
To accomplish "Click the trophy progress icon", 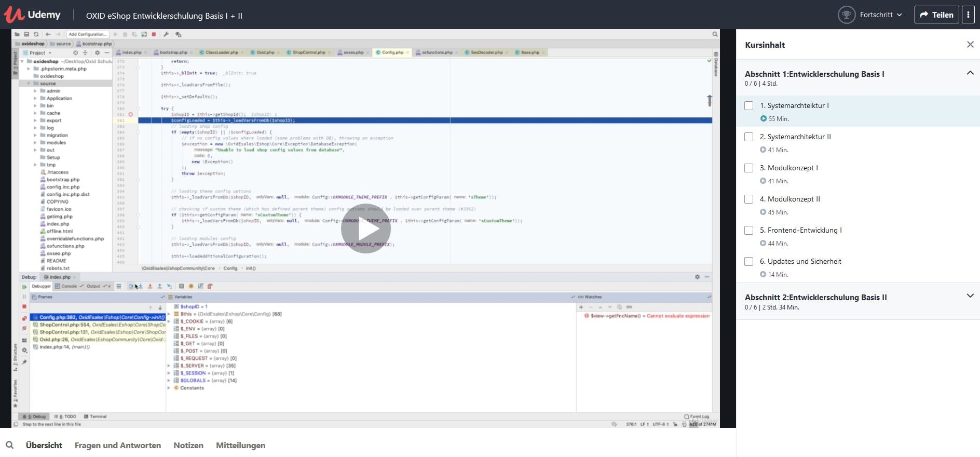I will coord(846,15).
